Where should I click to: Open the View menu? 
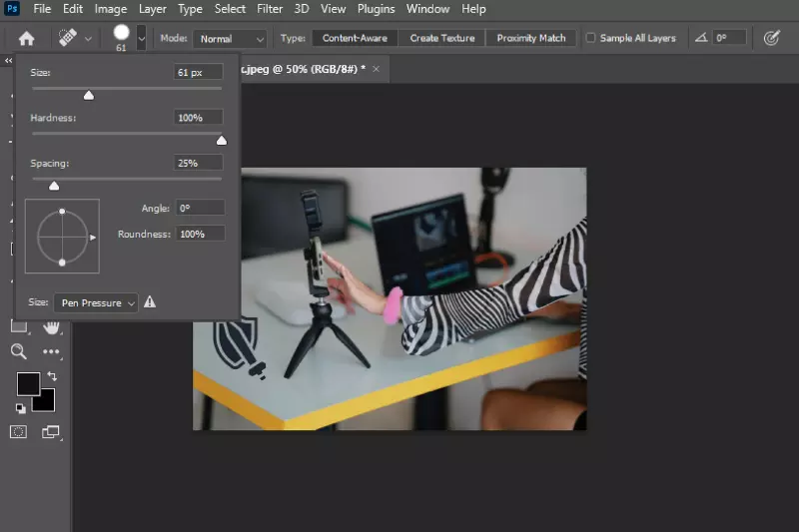pos(334,9)
